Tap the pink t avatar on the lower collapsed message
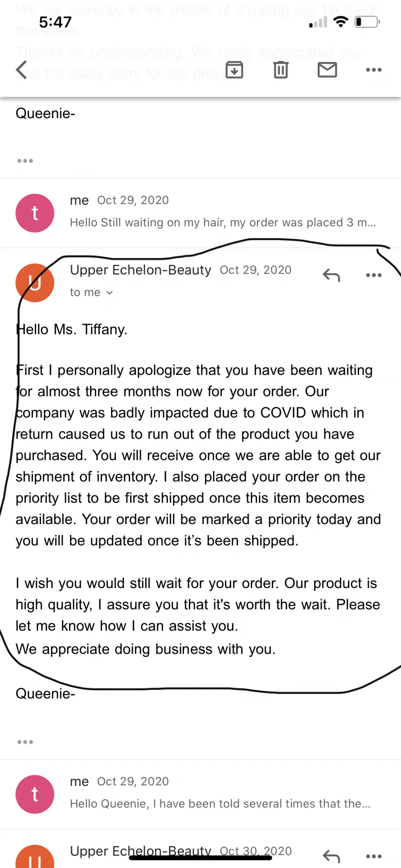 pos(35,794)
